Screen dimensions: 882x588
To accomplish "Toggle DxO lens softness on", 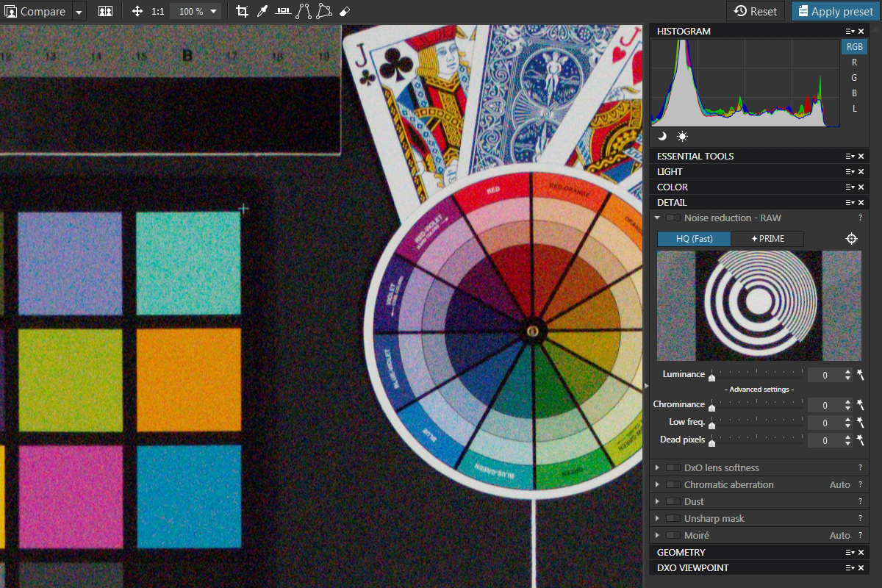I will 673,468.
